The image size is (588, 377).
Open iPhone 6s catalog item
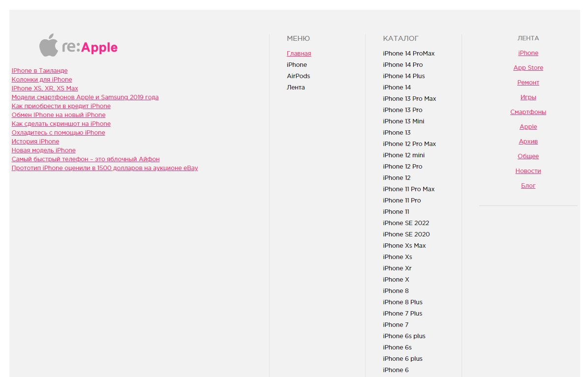(x=397, y=348)
